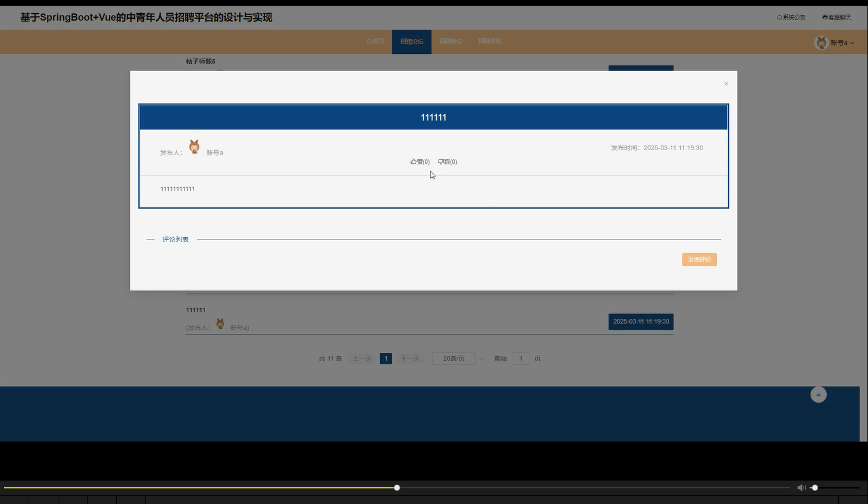
Task: Click the publisher avatar in the dialog
Action: pyautogui.click(x=195, y=147)
